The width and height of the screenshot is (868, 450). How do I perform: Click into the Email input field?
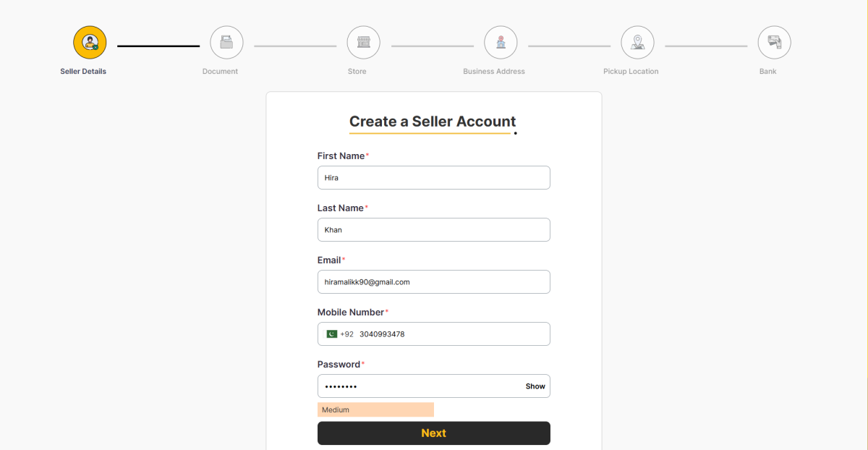coord(434,282)
